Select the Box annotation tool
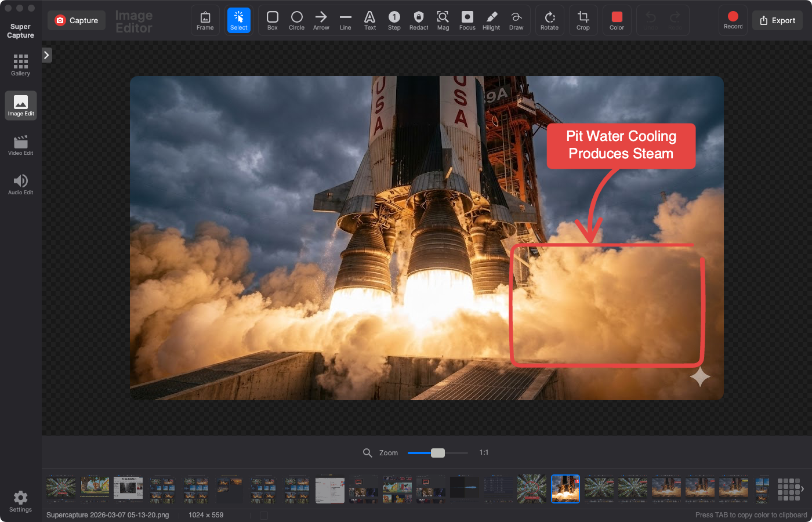 [x=271, y=20]
